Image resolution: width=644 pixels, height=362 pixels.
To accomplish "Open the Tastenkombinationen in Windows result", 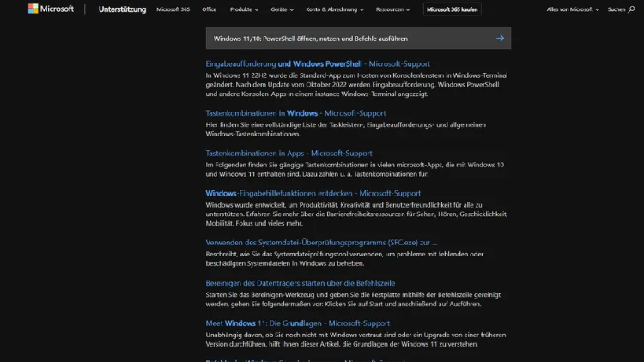I will tap(295, 113).
